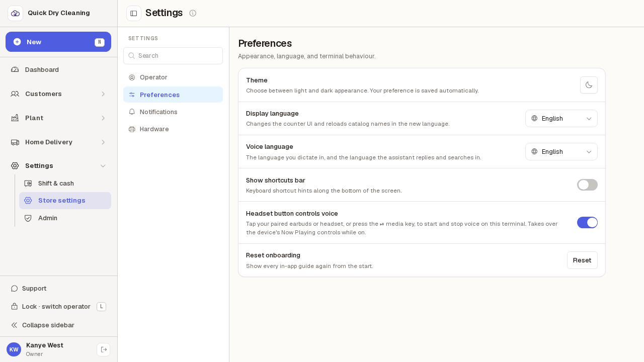644x362 pixels.
Task: Click the Dashboard gauge icon
Action: [15, 70]
